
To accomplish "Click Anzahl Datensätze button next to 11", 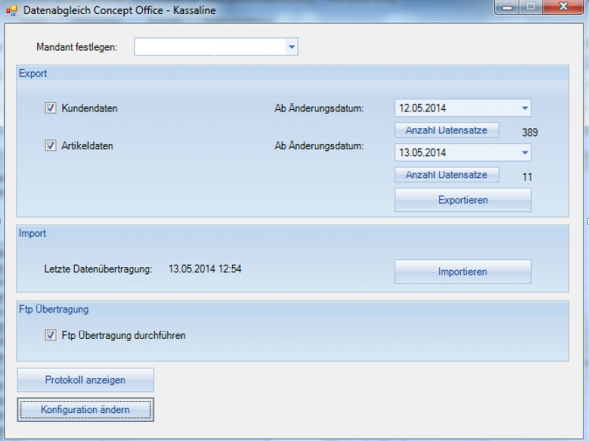I will click(447, 175).
